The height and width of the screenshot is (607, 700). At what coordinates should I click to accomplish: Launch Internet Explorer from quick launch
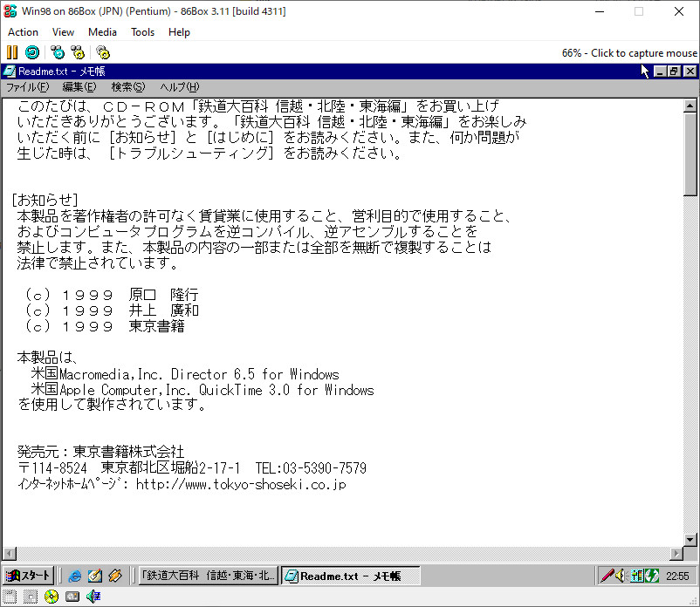(x=74, y=576)
